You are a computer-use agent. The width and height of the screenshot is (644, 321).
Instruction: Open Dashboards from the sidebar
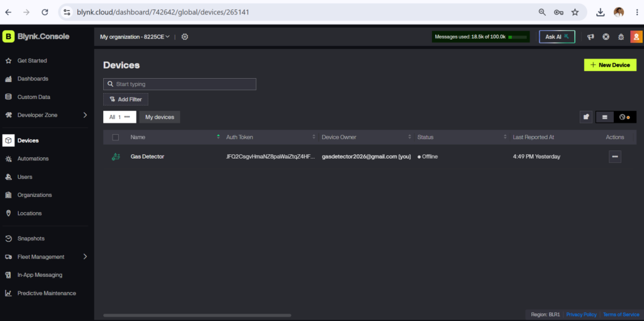pos(33,79)
